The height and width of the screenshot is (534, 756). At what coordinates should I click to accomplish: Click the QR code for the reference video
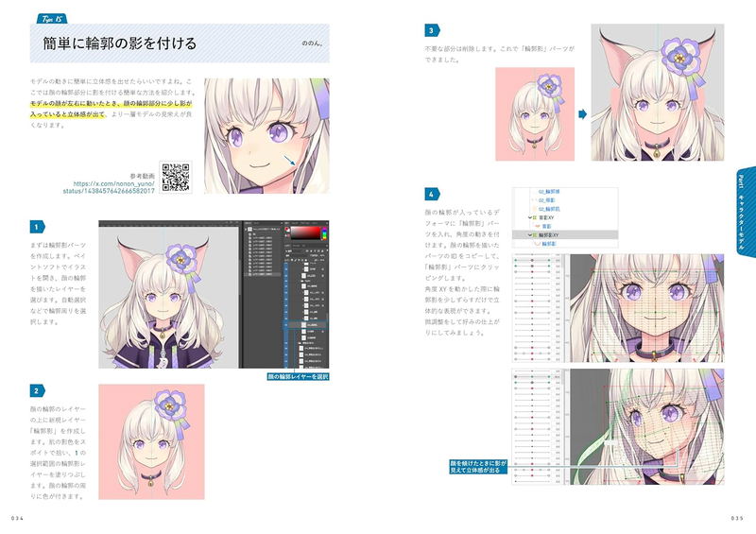coord(176,177)
